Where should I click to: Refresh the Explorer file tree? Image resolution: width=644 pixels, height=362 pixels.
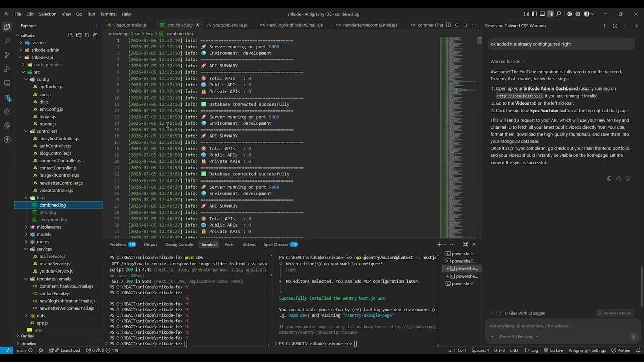tap(87, 35)
